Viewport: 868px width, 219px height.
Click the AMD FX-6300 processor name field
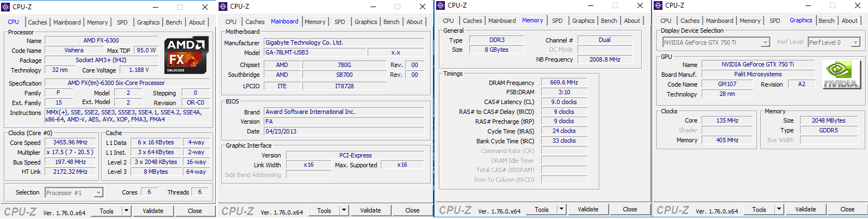click(101, 40)
